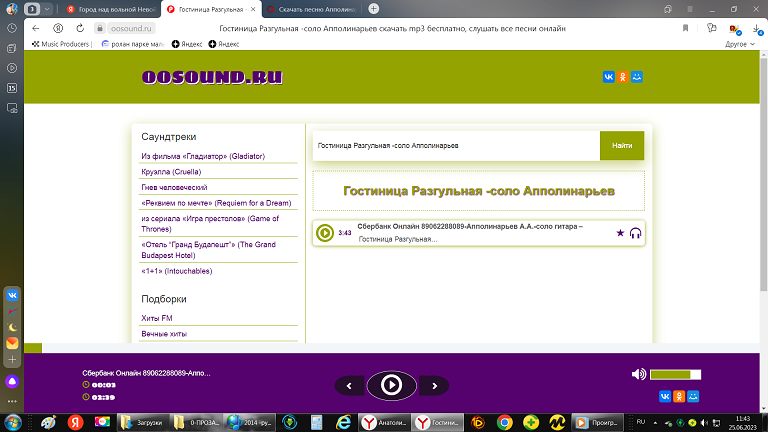The width and height of the screenshot is (768, 432).
Task: Adjust the player volume slider
Action: 675,375
